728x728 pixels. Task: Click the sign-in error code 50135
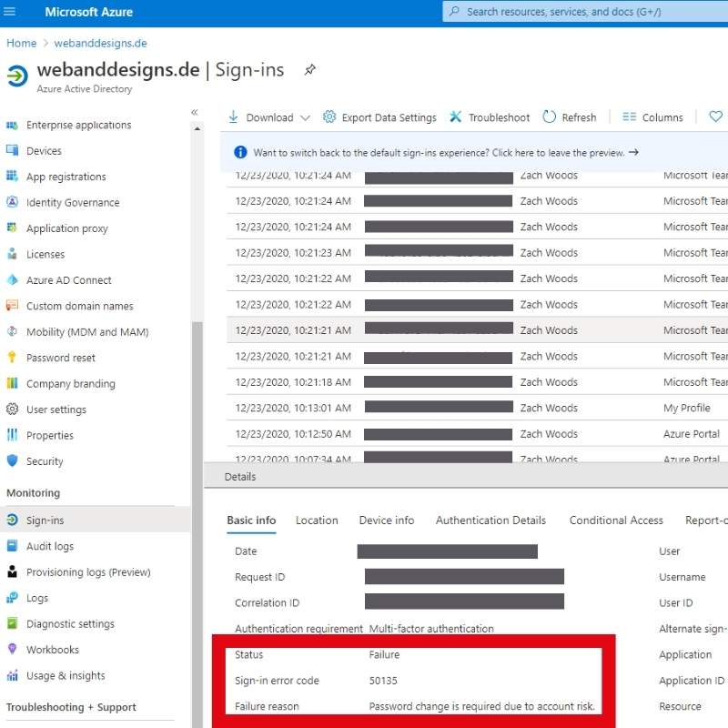click(383, 681)
